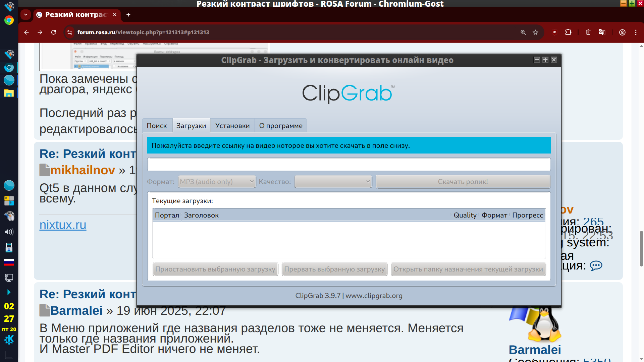The height and width of the screenshot is (362, 644).
Task: Click the zoom magnifier in the address bar
Action: [x=523, y=32]
